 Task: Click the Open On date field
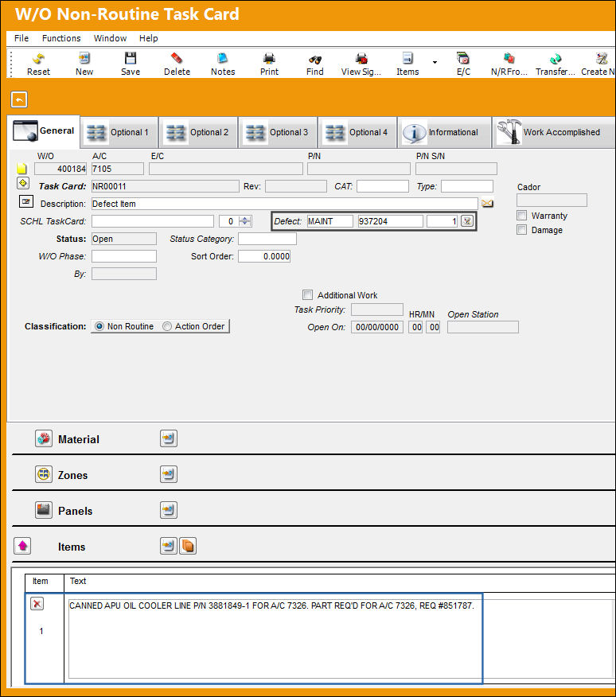pos(377,327)
